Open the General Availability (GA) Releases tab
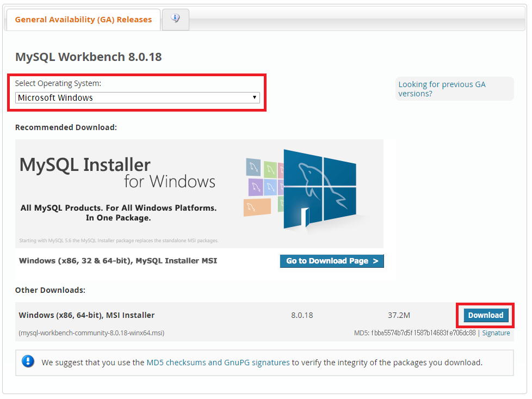The height and width of the screenshot is (399, 532). click(x=83, y=20)
